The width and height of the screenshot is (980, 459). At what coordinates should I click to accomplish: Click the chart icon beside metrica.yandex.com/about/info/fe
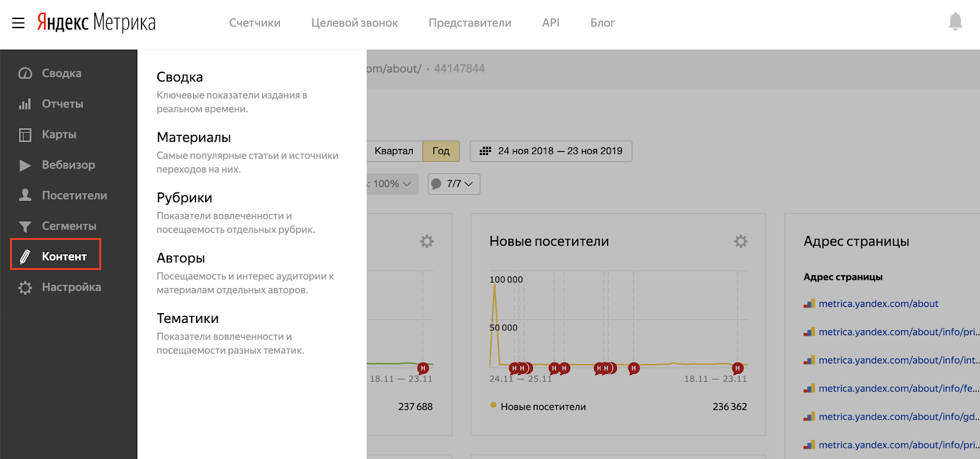(809, 389)
